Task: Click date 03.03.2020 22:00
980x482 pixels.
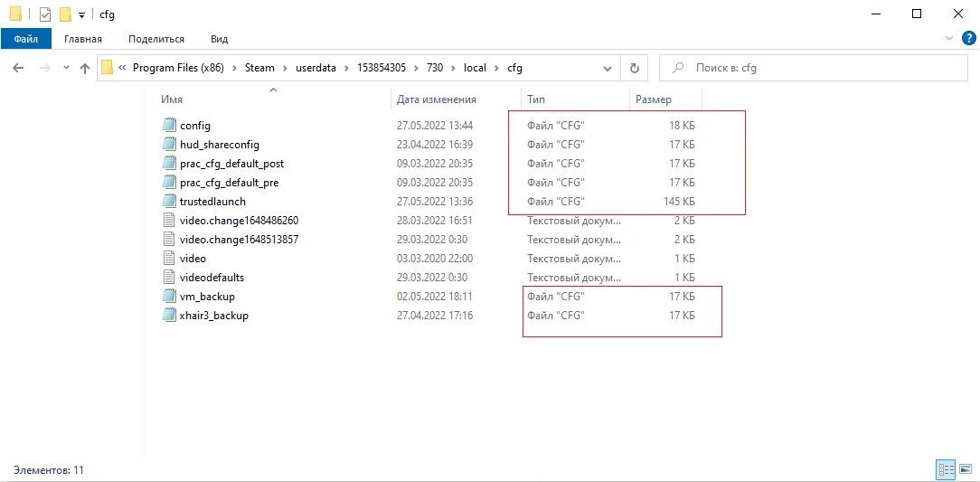Action: [x=435, y=259]
